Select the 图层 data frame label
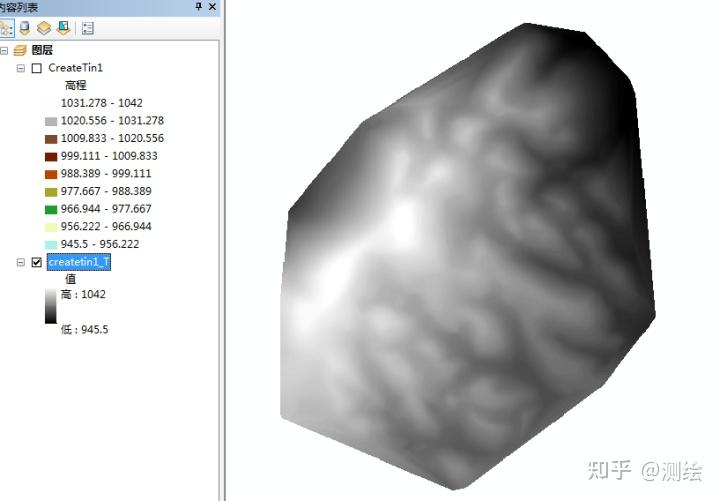This screenshot has width=720, height=501. (x=42, y=50)
